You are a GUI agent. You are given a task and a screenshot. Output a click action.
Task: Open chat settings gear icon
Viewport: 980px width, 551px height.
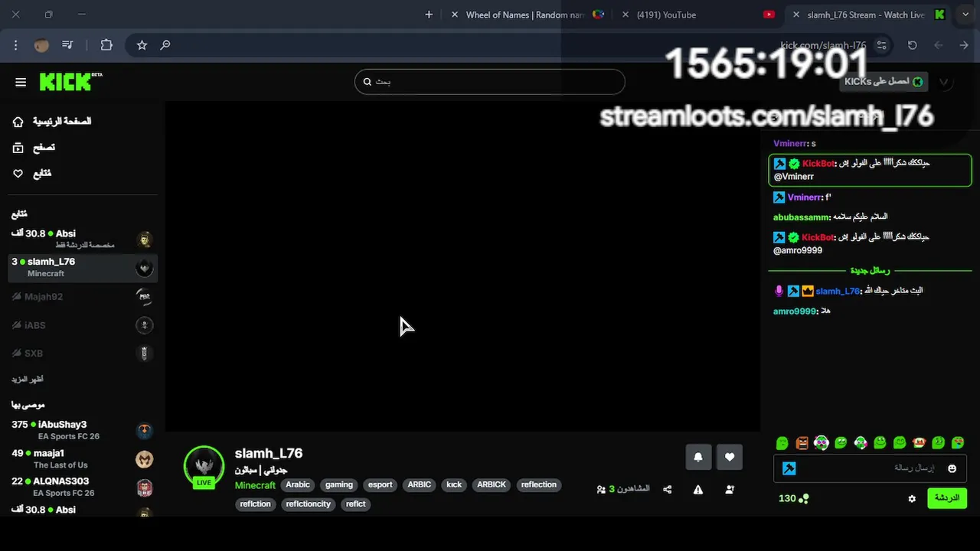(912, 498)
